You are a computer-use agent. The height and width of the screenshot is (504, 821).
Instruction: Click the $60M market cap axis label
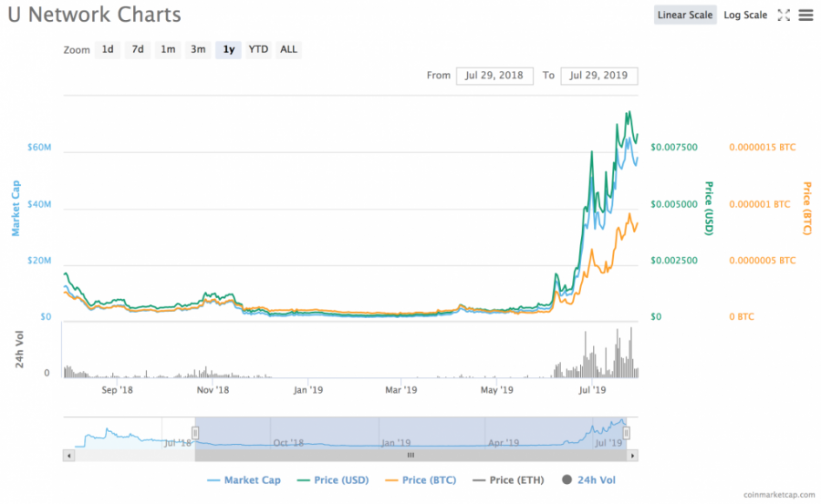pos(39,148)
